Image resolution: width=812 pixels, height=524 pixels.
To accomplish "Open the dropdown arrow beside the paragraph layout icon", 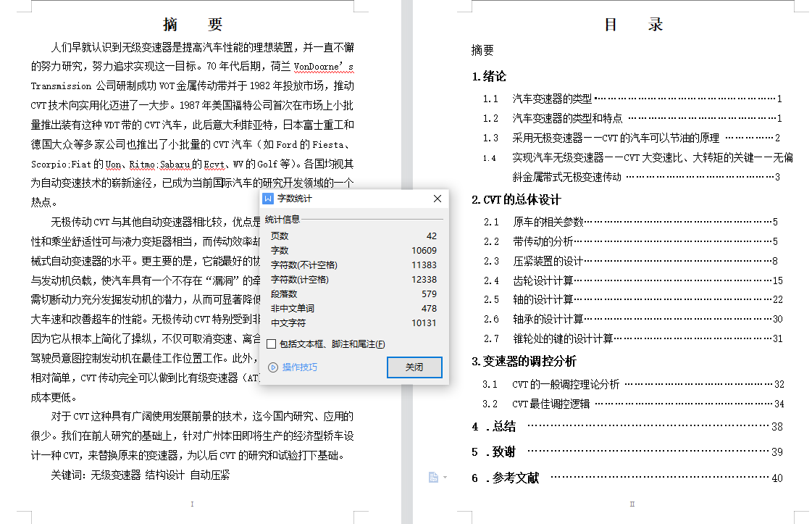I will click(445, 477).
